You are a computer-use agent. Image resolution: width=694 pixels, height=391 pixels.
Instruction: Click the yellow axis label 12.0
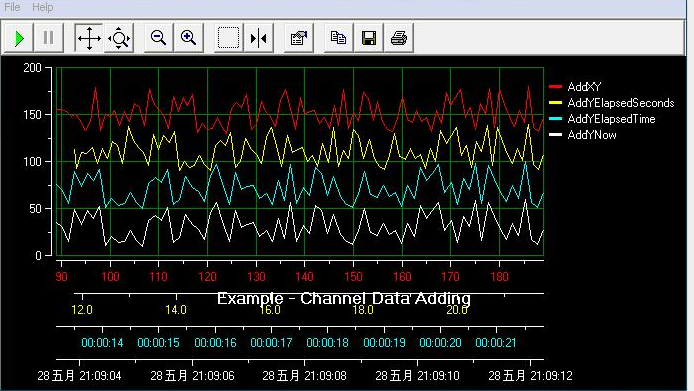coord(82,310)
